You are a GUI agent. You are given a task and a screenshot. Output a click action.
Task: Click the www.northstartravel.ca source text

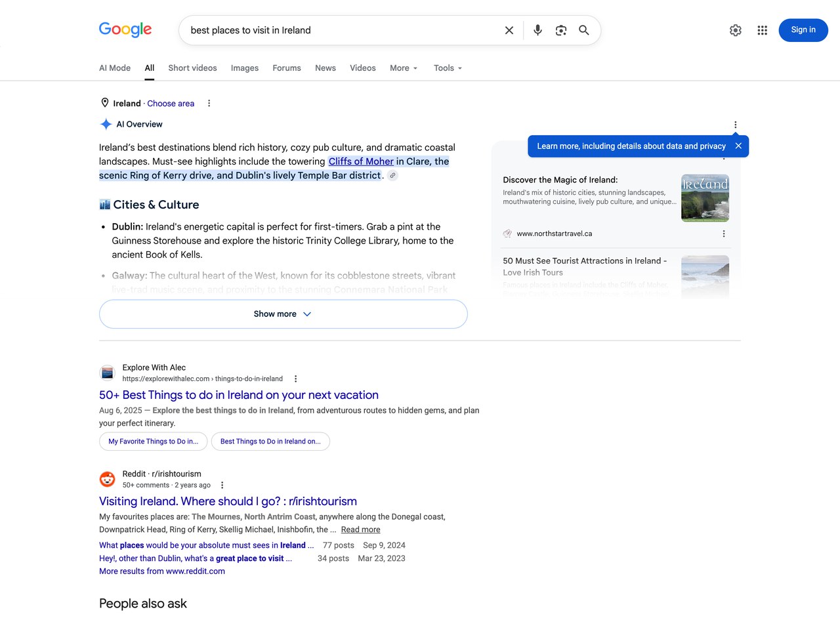click(x=555, y=234)
